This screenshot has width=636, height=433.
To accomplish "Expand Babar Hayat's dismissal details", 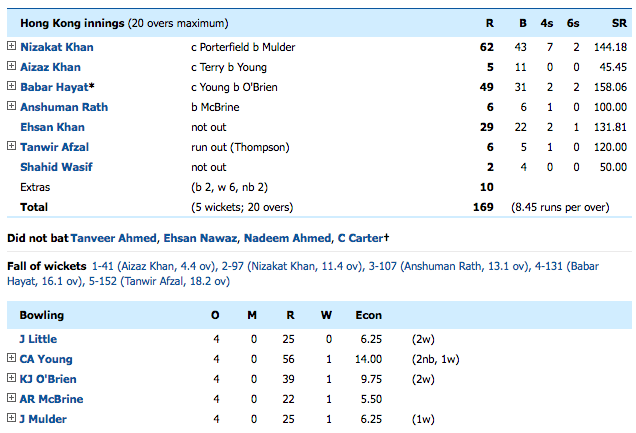I will 11,87.
